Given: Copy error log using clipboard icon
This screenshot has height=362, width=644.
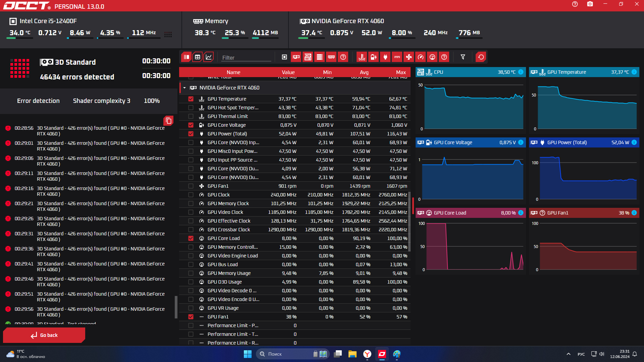Looking at the screenshot, I should (x=168, y=121).
